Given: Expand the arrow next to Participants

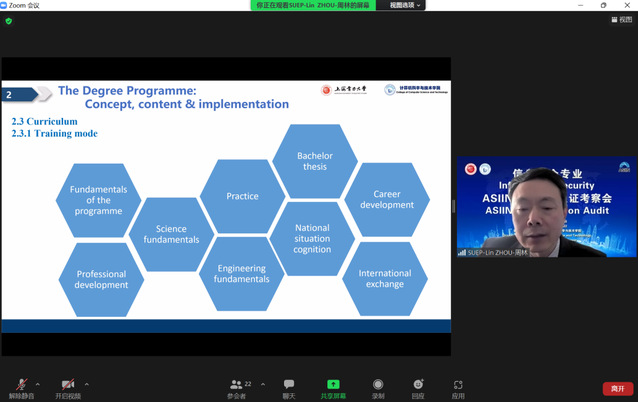Looking at the screenshot, I should (263, 384).
